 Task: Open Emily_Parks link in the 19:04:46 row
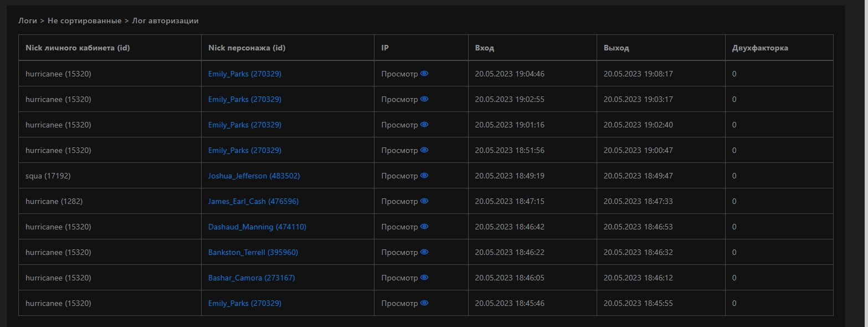244,74
